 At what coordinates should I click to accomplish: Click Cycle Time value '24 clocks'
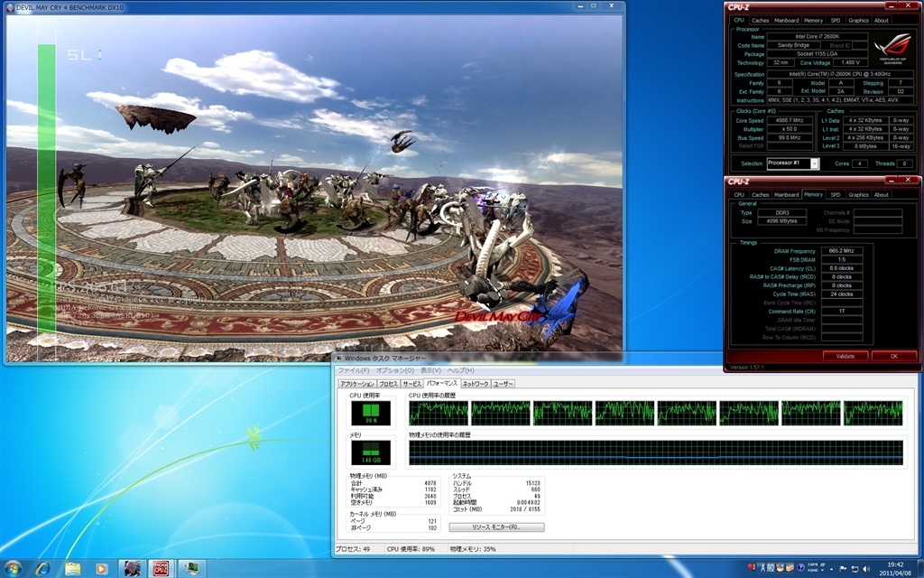842,294
